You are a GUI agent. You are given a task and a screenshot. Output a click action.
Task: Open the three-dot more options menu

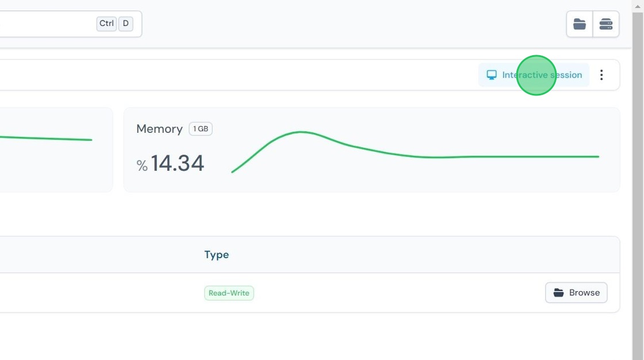click(601, 75)
